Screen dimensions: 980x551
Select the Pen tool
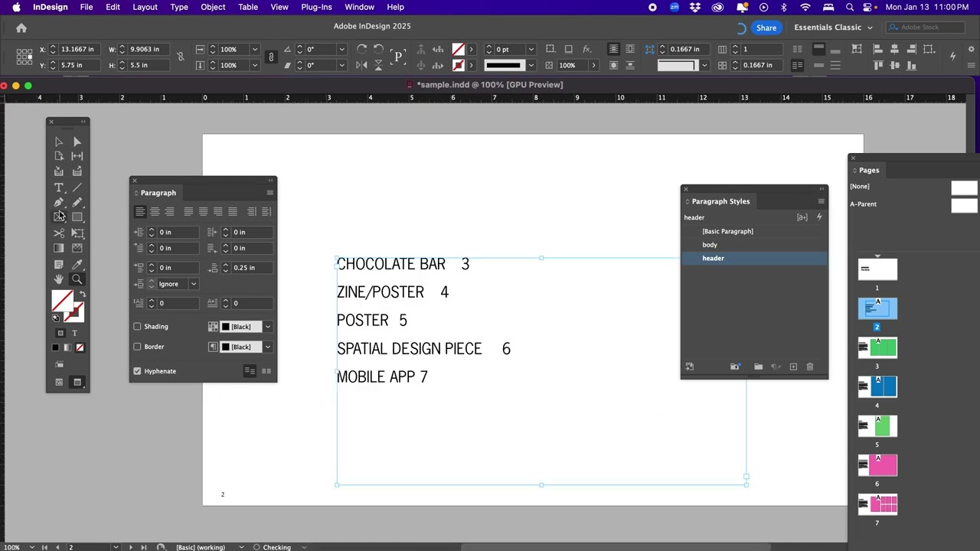(59, 203)
